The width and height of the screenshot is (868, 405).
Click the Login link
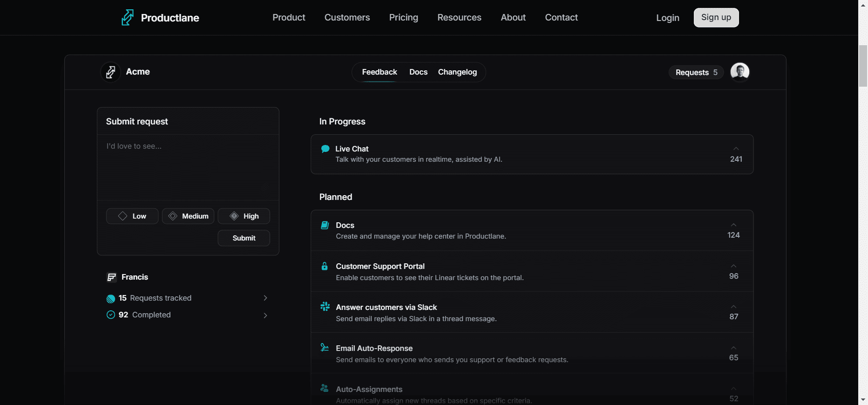point(668,18)
